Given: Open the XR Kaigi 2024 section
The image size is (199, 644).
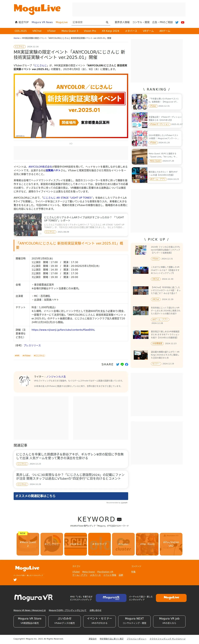Looking at the screenshot, I should coord(111,31).
